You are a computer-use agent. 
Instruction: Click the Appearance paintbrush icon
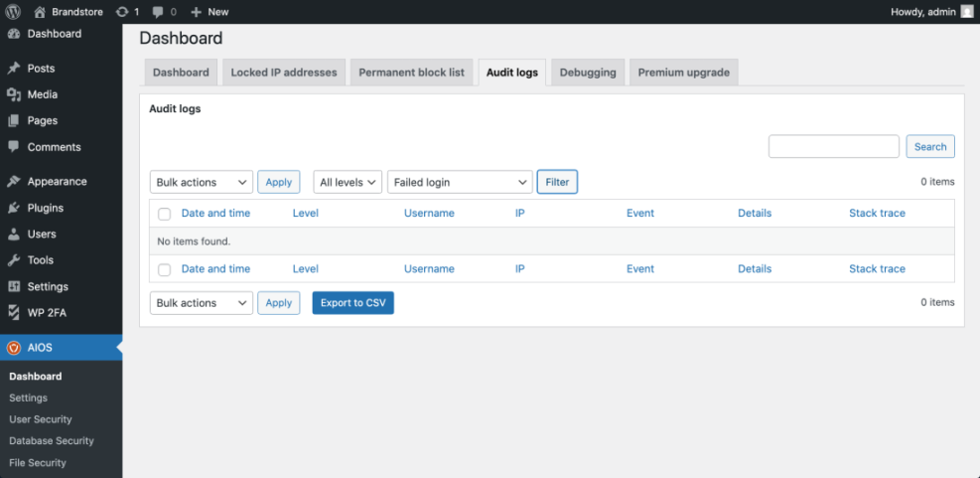tap(14, 182)
